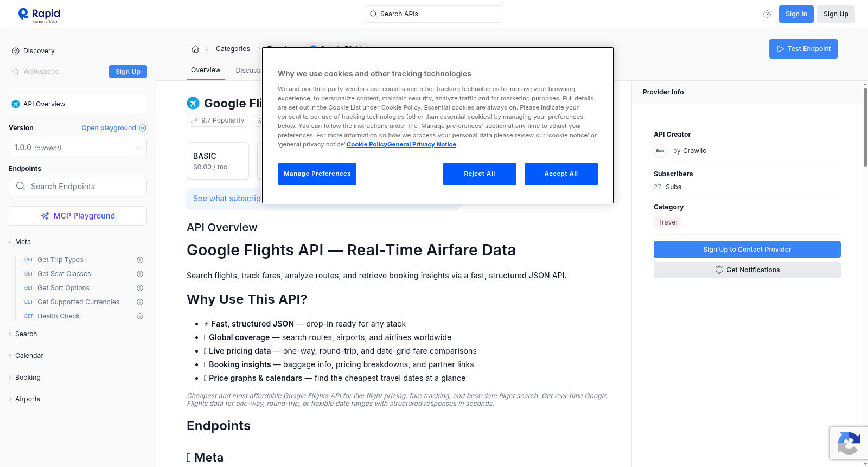Click the magnifier icon in Search Endpoints
This screenshot has width=868, height=467.
coord(21,186)
